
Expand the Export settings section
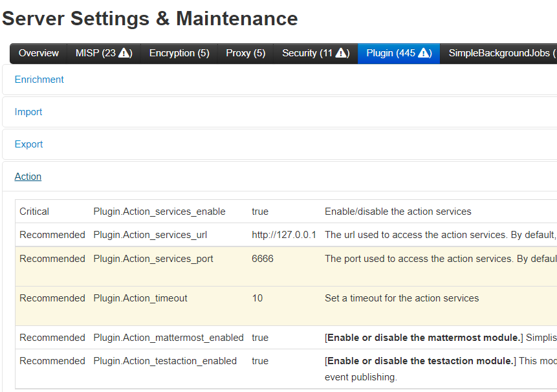(28, 144)
